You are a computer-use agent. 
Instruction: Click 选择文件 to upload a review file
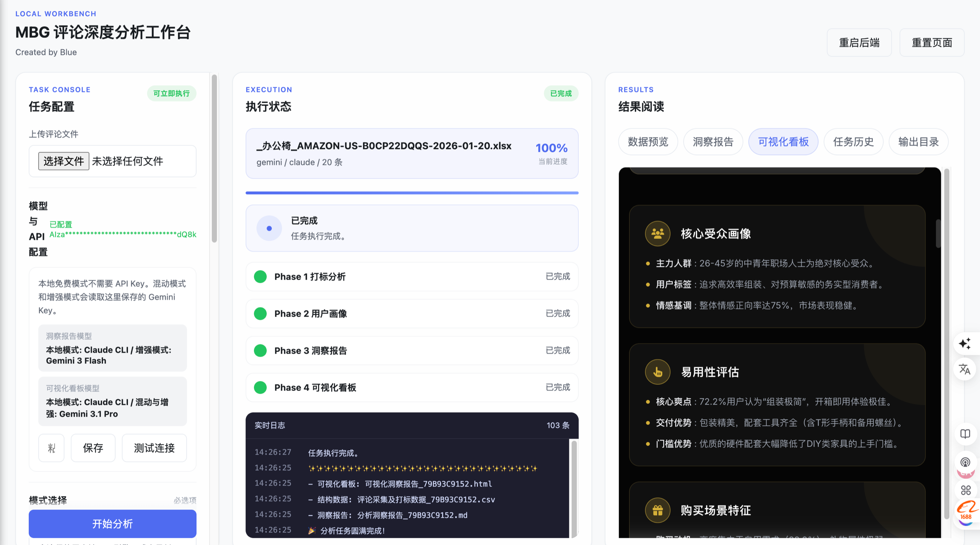click(x=64, y=161)
